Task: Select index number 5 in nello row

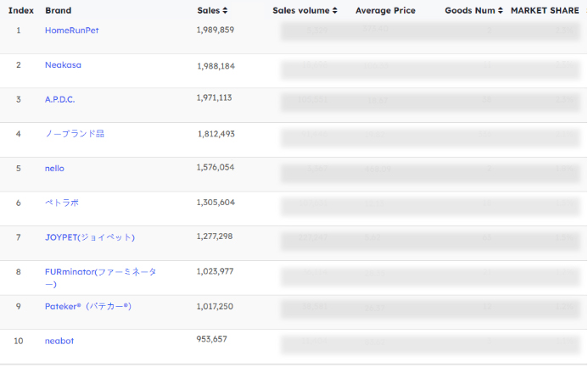Action: pyautogui.click(x=19, y=168)
